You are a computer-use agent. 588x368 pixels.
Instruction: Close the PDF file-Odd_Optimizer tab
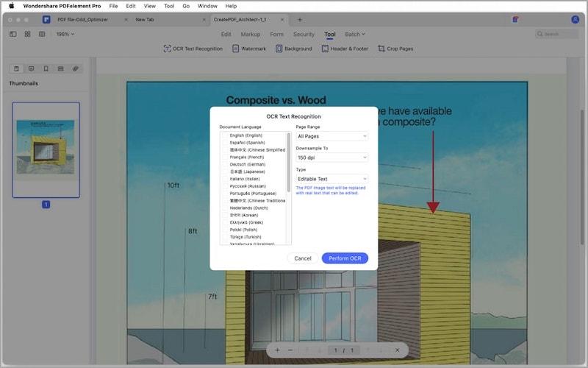point(126,20)
